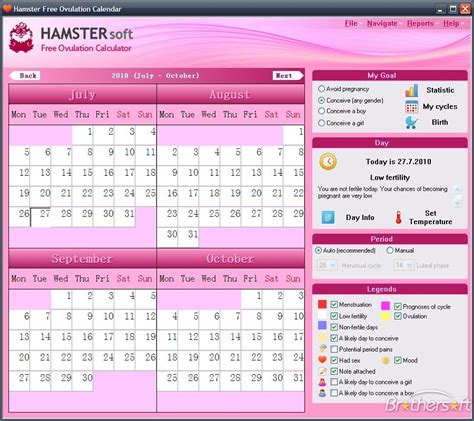Open the Birth baby stroller icon
The width and height of the screenshot is (474, 421).
412,122
